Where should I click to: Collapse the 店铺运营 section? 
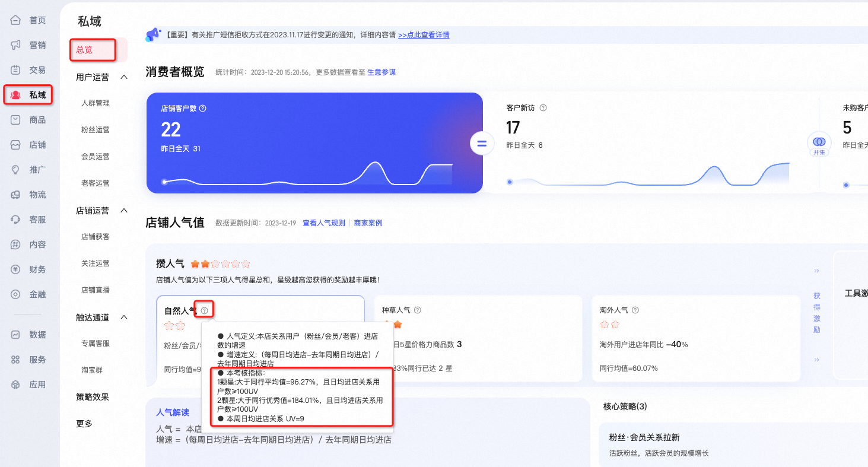point(124,211)
